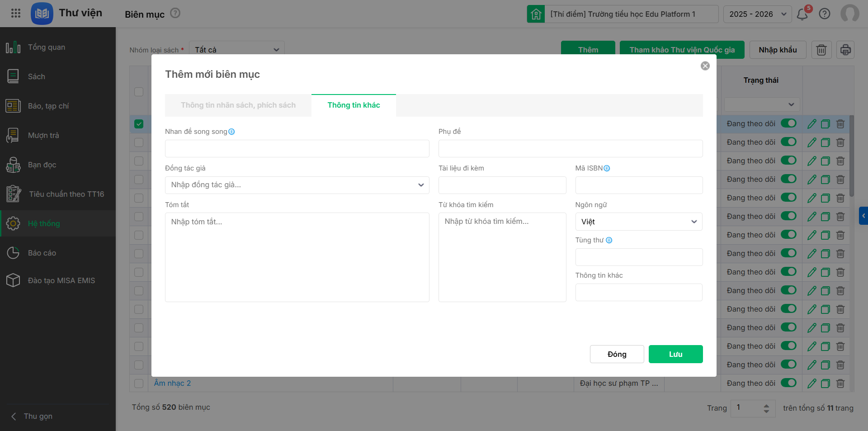Switch to Thông tin nhãn sách, phích sách tab
This screenshot has height=431, width=868.
(238, 105)
